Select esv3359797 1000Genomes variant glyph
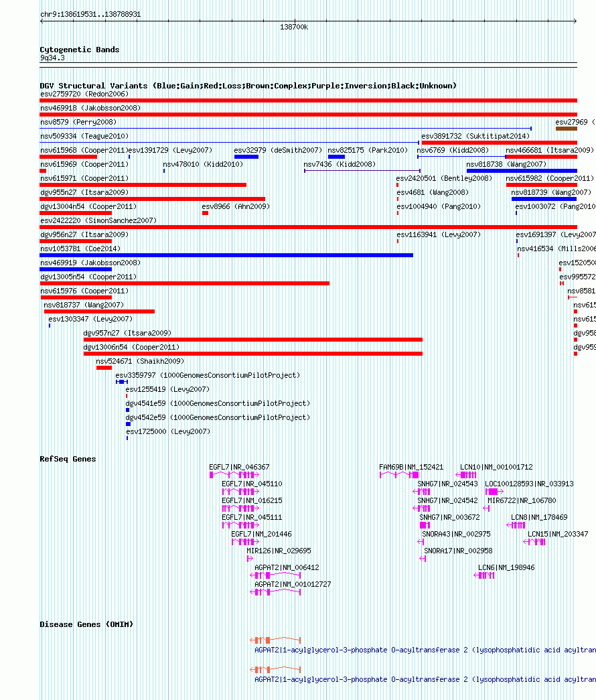 (122, 382)
